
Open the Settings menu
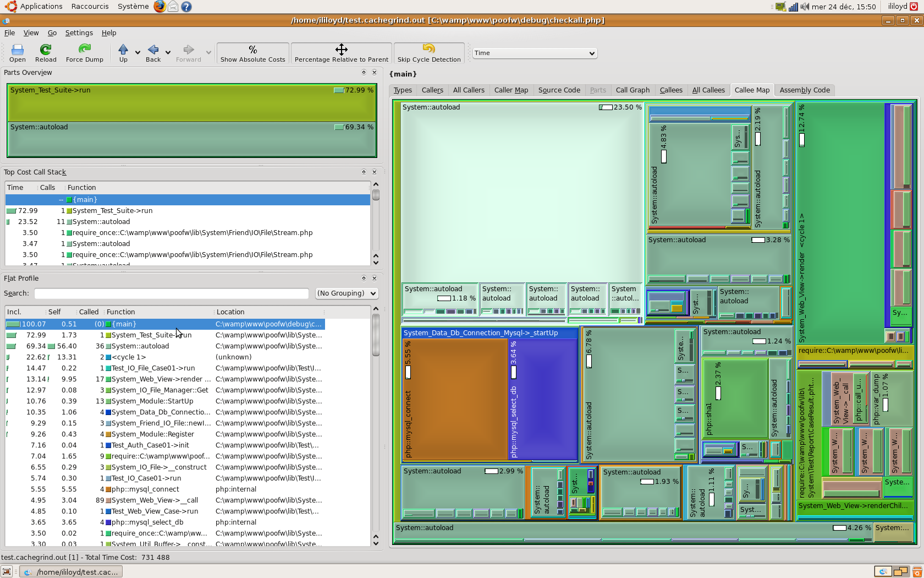coord(79,33)
